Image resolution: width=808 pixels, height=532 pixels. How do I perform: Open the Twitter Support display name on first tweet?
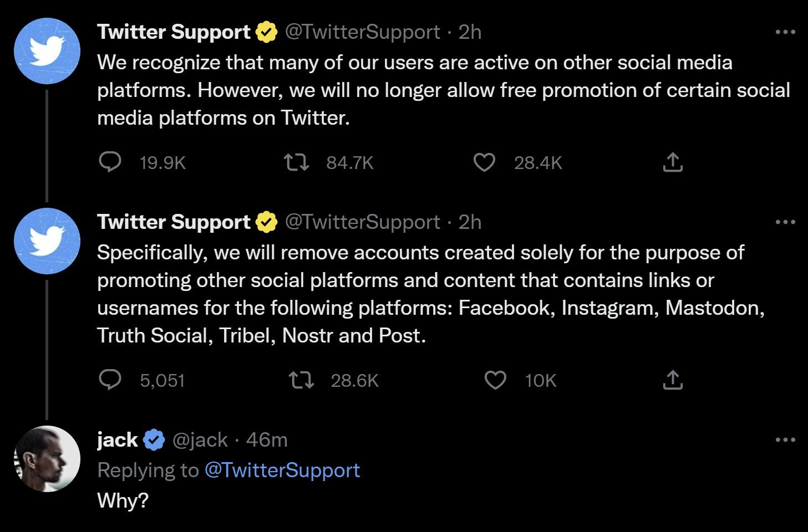[x=174, y=32]
